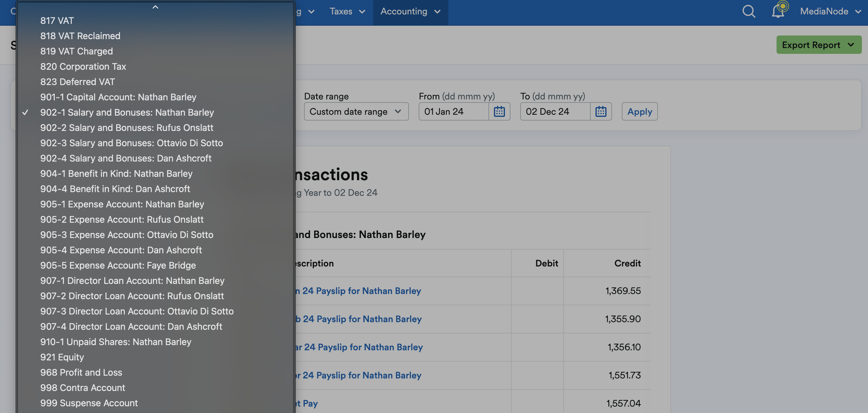
Task: Select 968 Profit and Loss account
Action: [x=156, y=373]
